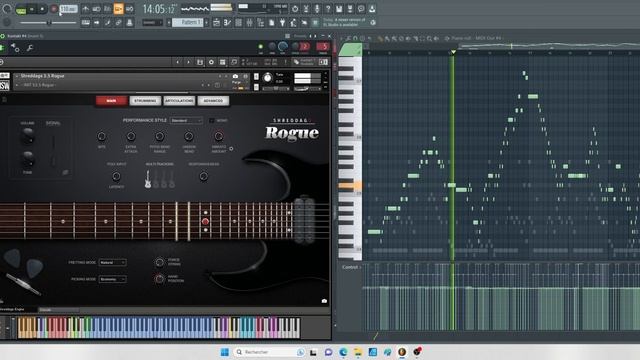Click the help question mark icon
This screenshot has width=640, height=360.
coord(328,9)
